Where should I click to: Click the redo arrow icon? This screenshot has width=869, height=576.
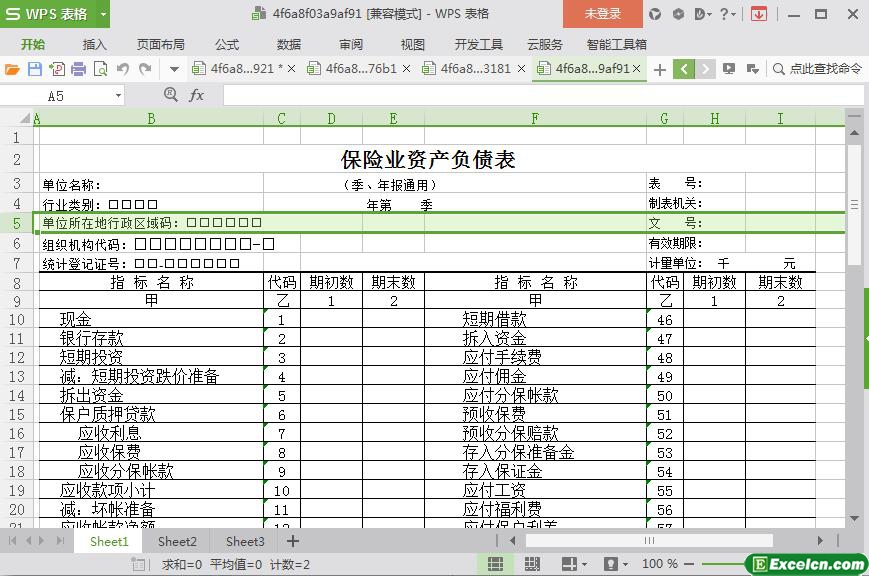tap(145, 69)
